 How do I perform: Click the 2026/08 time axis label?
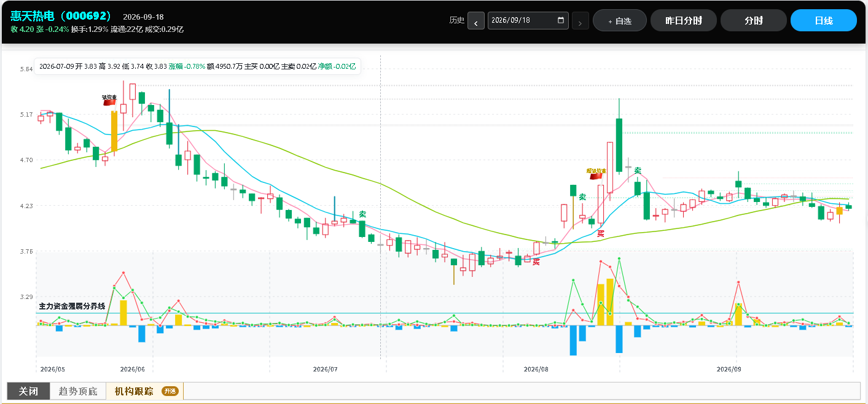(536, 369)
